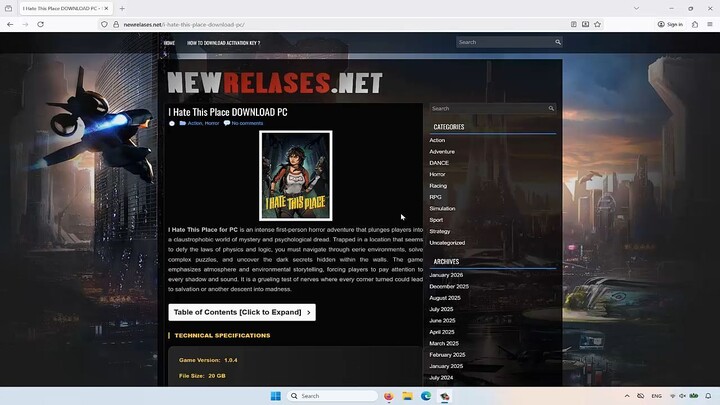This screenshot has width=720, height=405.
Task: Show hidden system tray icons
Action: pyautogui.click(x=627, y=396)
